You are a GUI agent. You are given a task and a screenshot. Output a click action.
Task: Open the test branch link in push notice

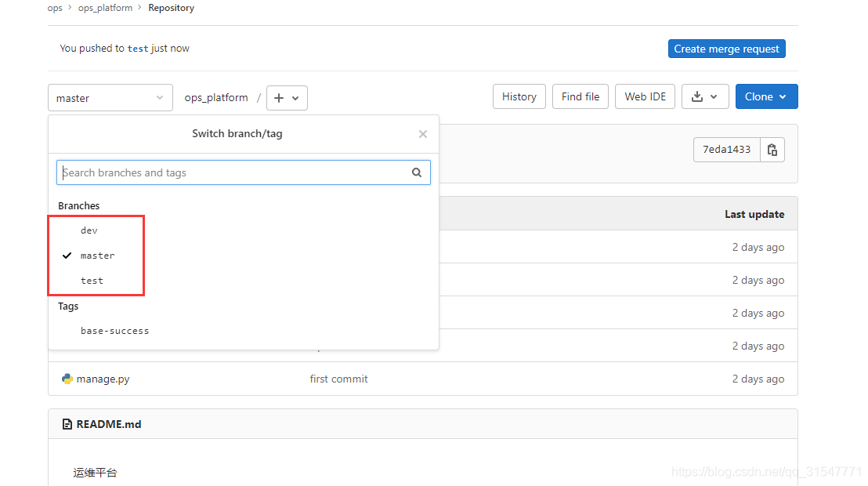138,49
